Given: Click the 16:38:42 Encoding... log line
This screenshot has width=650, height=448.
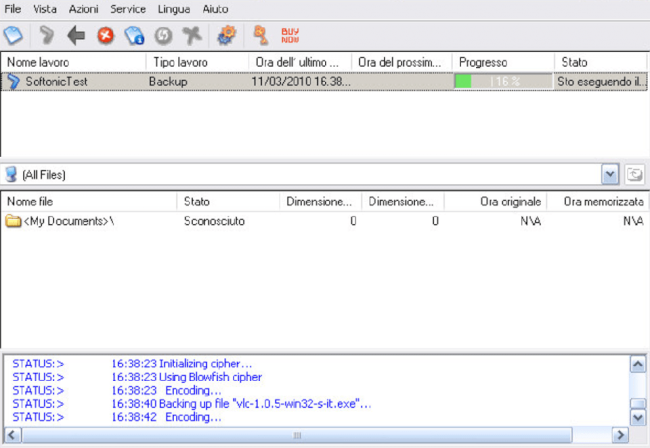Looking at the screenshot, I should (166, 417).
